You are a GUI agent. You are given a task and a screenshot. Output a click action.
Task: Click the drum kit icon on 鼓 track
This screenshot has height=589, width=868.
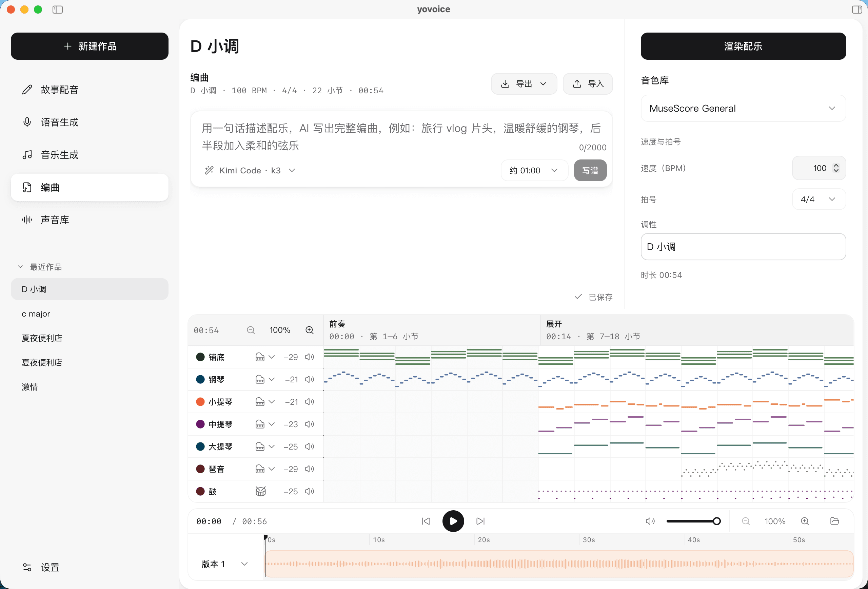click(x=260, y=491)
